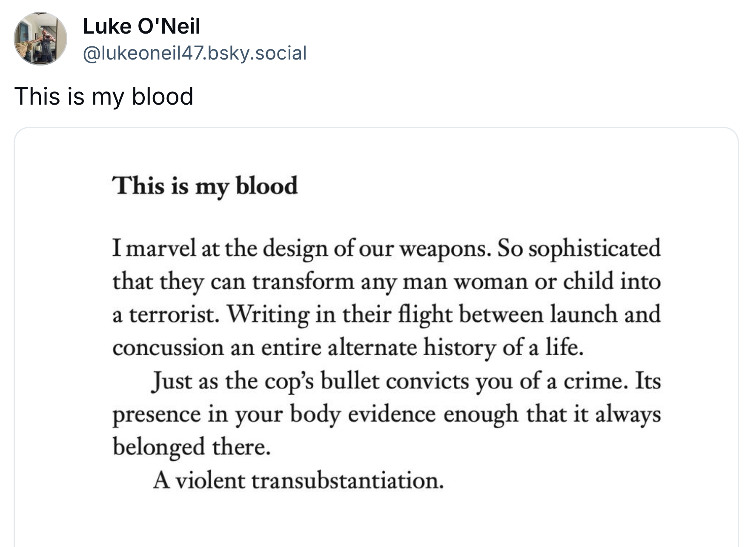
Task: Click the word "evidence" in the excerpt
Action: 392,414
